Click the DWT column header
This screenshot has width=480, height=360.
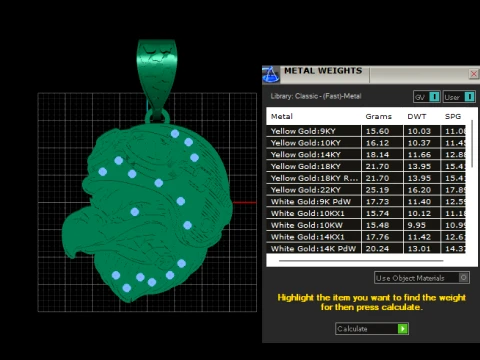tap(417, 116)
